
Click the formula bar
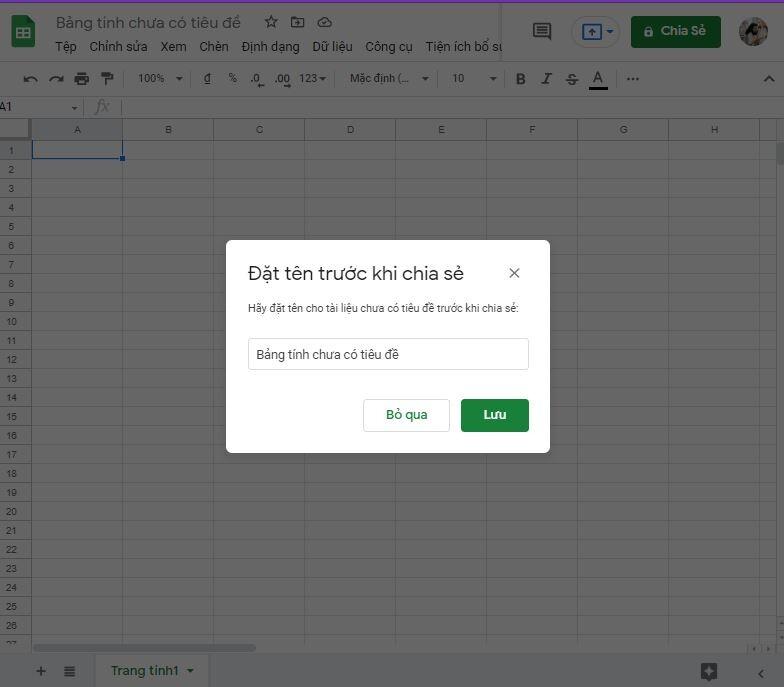(x=450, y=107)
